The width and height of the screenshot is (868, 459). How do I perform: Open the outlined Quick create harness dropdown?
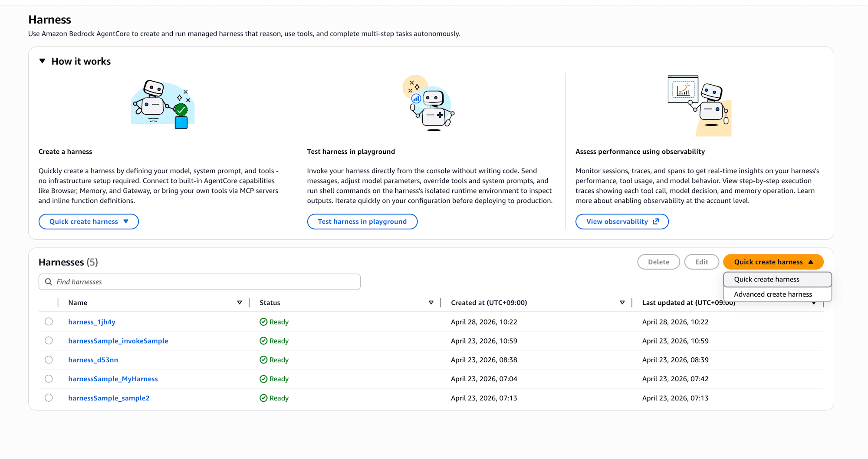89,221
